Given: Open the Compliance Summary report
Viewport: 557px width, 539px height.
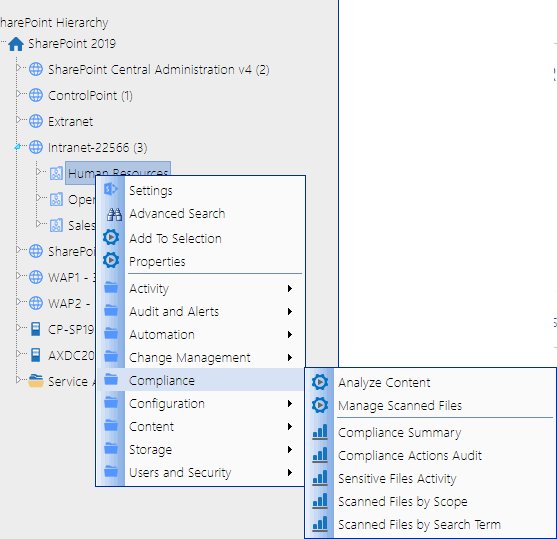Looking at the screenshot, I should [431, 432].
